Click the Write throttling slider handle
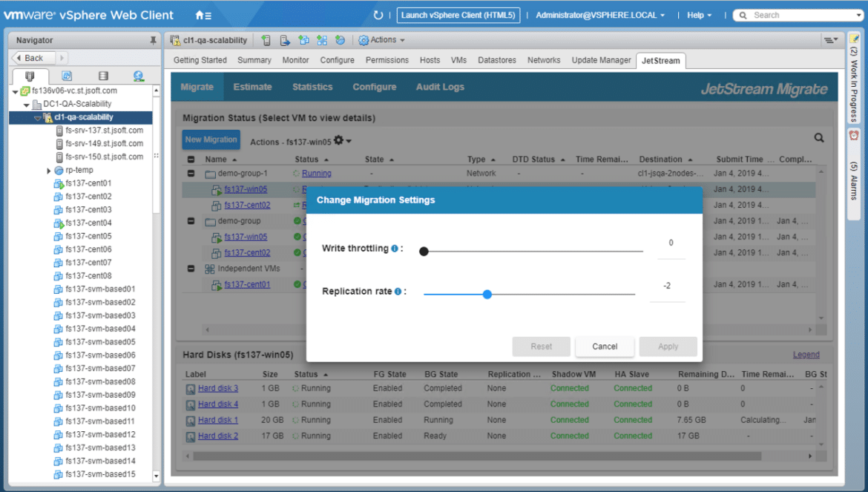The height and width of the screenshot is (492, 868). coord(424,252)
